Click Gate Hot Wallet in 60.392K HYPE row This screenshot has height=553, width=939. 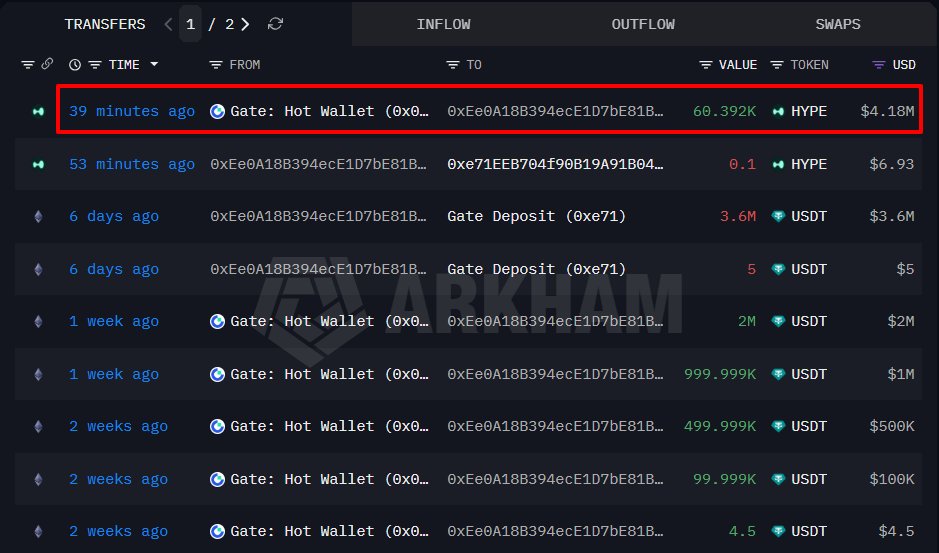pyautogui.click(x=329, y=111)
